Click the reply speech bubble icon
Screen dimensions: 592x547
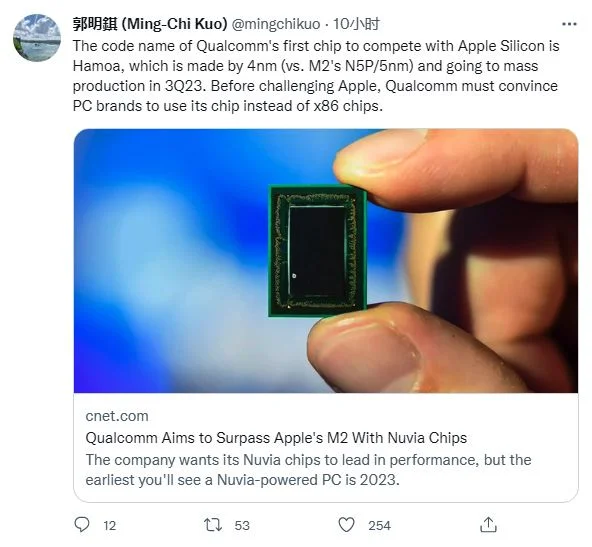[82, 524]
